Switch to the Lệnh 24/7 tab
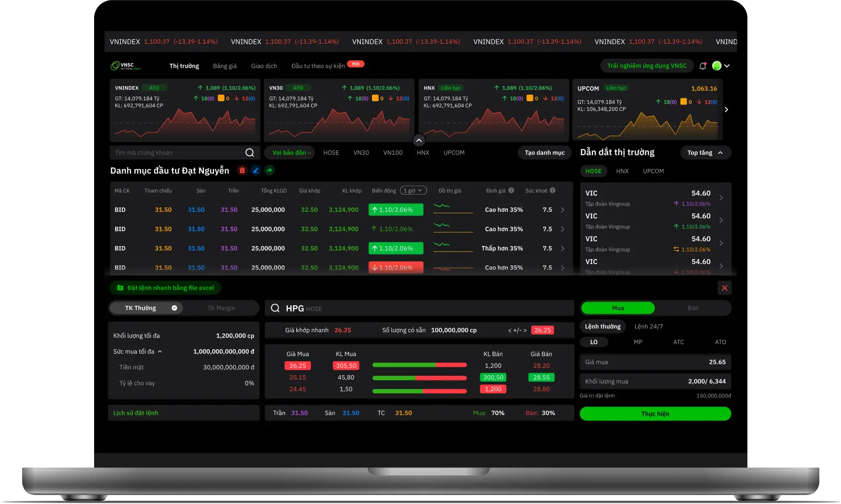This screenshot has width=841, height=504. 648,327
